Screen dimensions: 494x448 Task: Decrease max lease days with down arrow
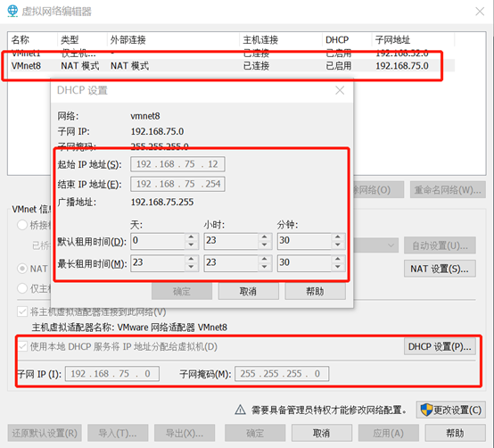[191, 267]
